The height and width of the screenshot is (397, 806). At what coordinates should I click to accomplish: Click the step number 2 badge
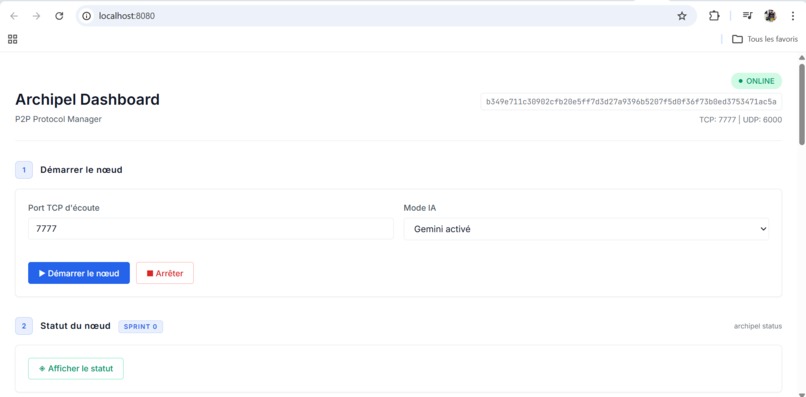24,326
